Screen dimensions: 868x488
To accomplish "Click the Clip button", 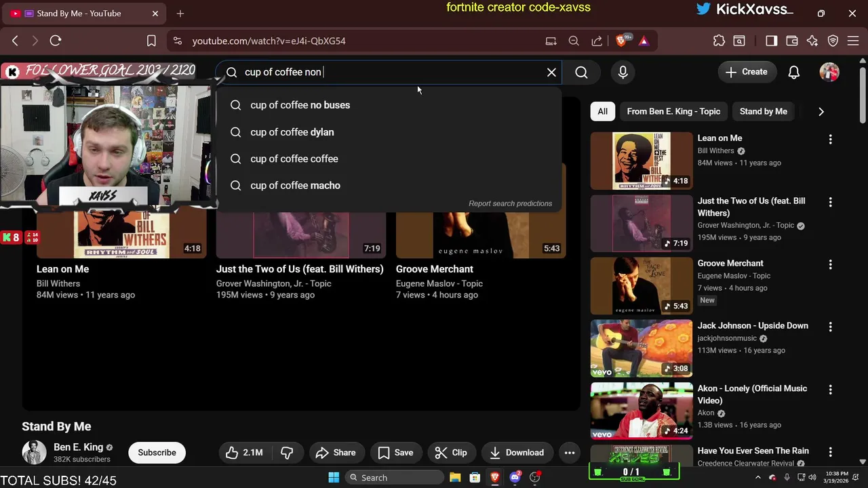I will point(451,453).
